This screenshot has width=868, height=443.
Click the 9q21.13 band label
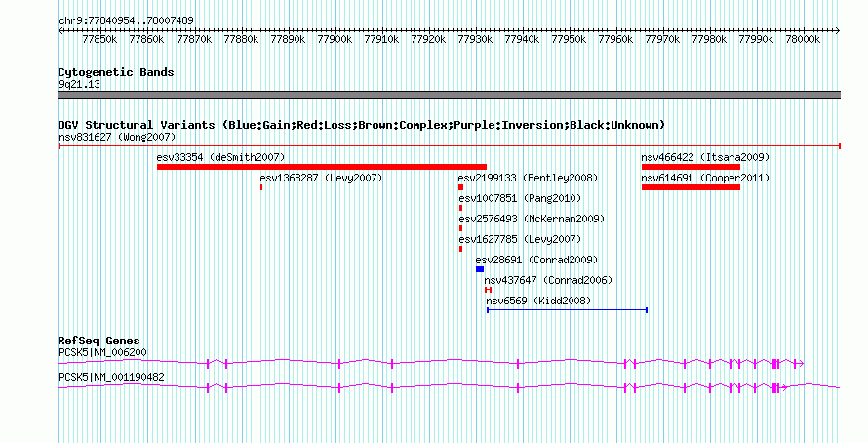click(x=79, y=84)
